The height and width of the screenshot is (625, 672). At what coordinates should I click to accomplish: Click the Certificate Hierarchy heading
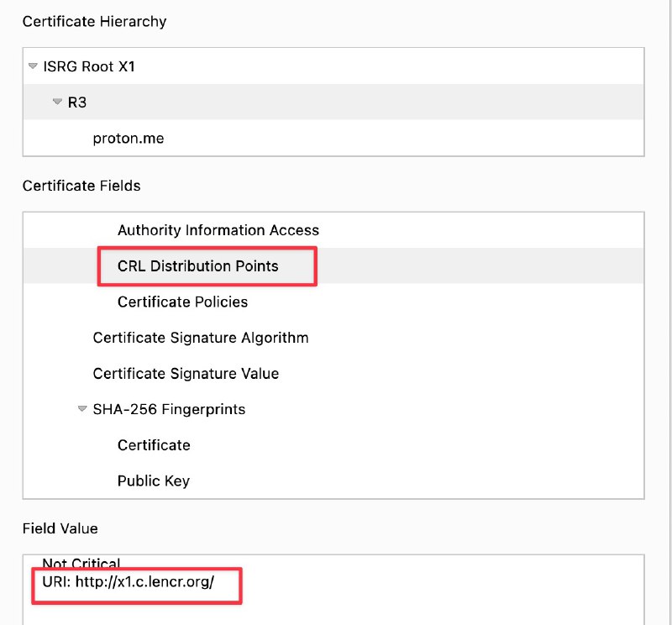point(94,22)
